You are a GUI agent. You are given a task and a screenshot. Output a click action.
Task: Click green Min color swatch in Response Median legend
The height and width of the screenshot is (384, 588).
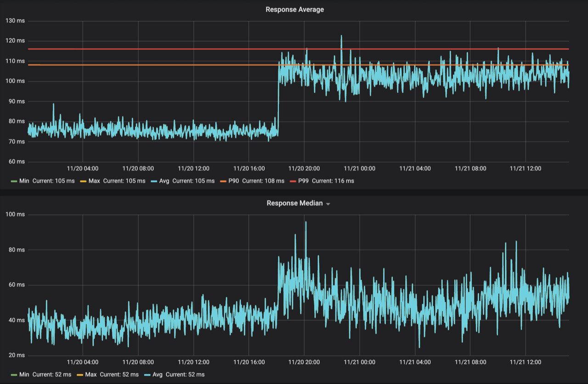14,375
